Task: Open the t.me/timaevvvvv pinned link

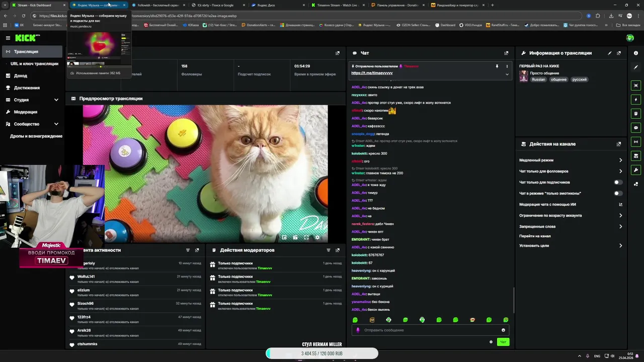Action: (x=372, y=73)
